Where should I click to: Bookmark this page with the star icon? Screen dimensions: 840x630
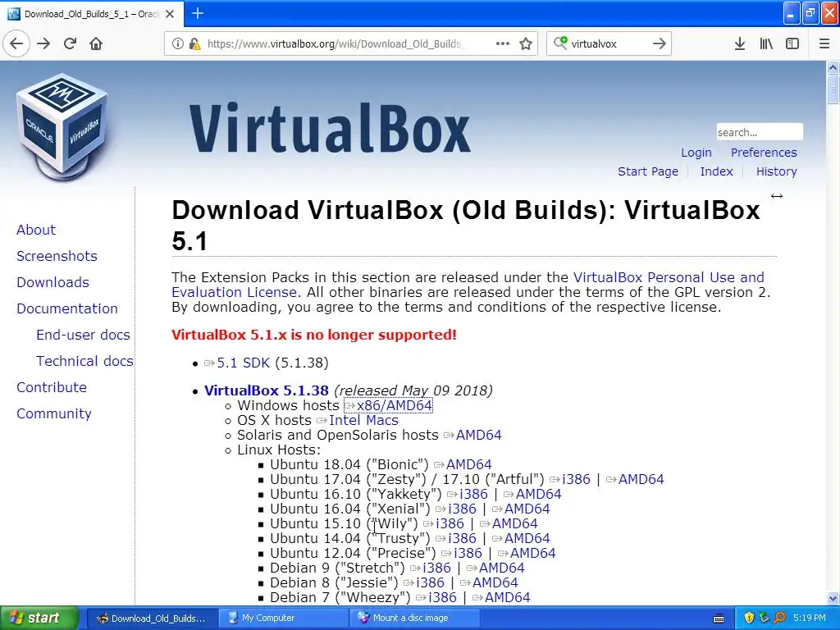click(526, 43)
